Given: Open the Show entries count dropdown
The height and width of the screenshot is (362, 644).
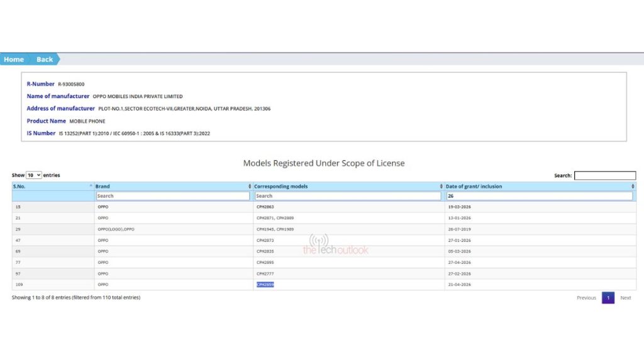Looking at the screenshot, I should [x=34, y=175].
